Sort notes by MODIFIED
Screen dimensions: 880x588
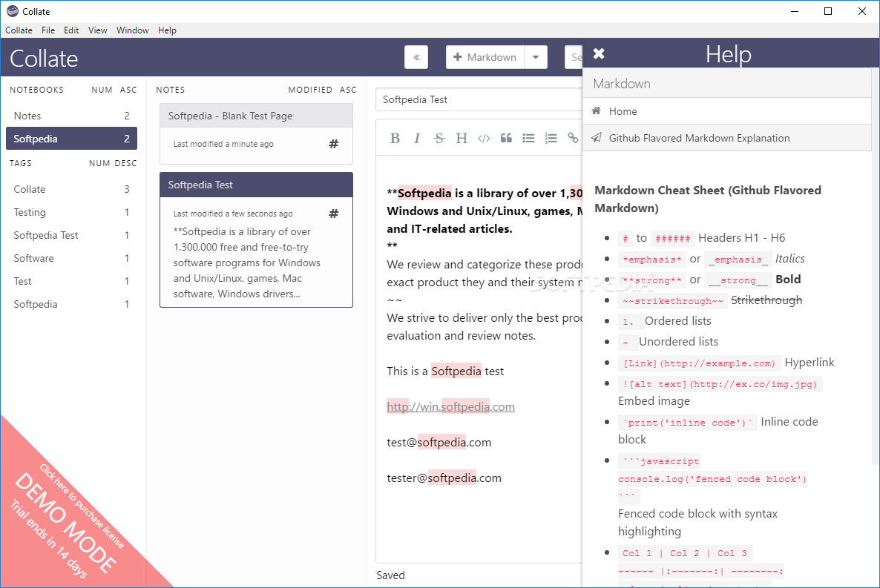click(310, 90)
